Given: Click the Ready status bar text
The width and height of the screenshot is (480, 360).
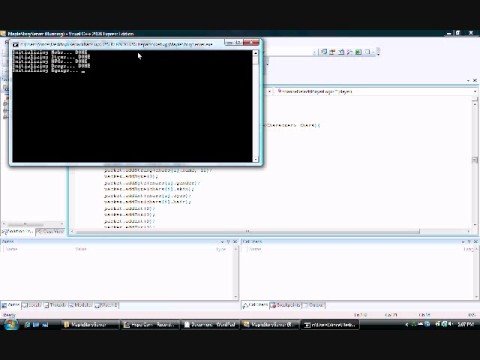Looking at the screenshot, I should [9, 315].
